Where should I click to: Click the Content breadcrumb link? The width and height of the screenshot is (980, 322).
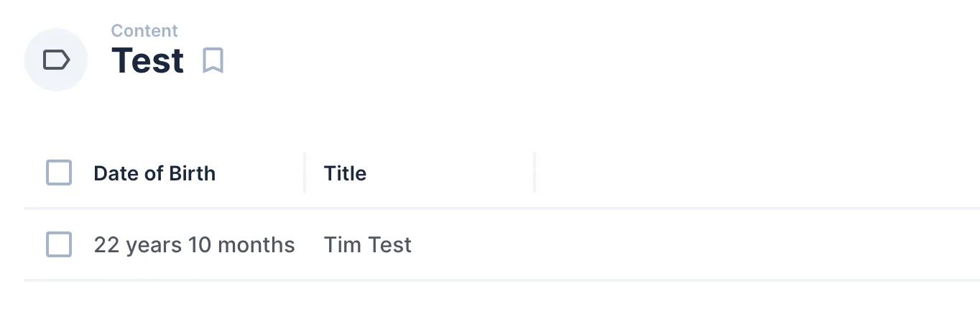point(144,31)
